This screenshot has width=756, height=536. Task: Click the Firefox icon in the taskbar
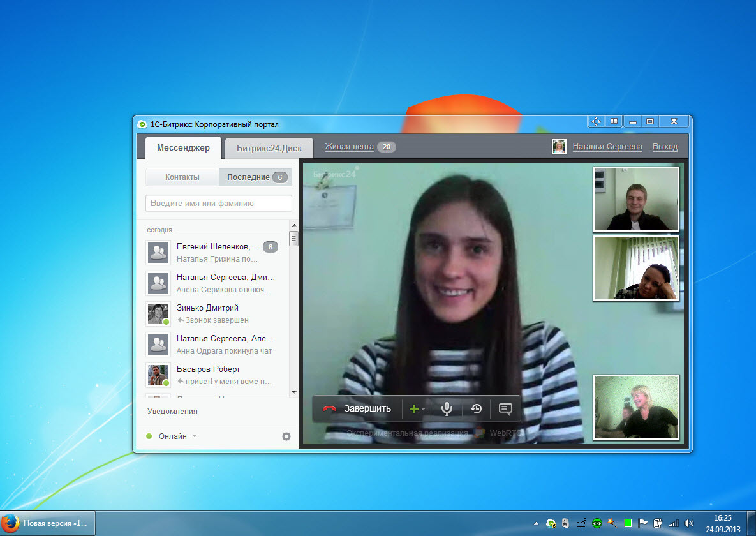point(10,523)
